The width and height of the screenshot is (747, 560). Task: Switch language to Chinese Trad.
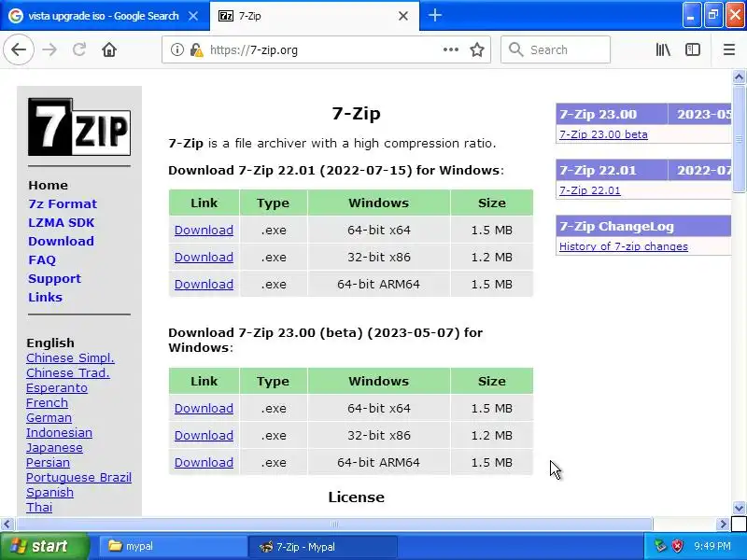click(67, 372)
